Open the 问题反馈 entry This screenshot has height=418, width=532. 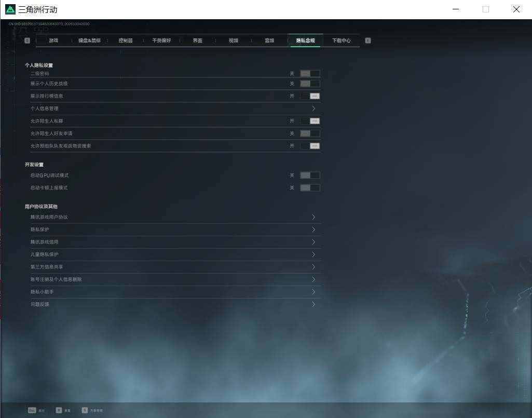click(x=175, y=304)
